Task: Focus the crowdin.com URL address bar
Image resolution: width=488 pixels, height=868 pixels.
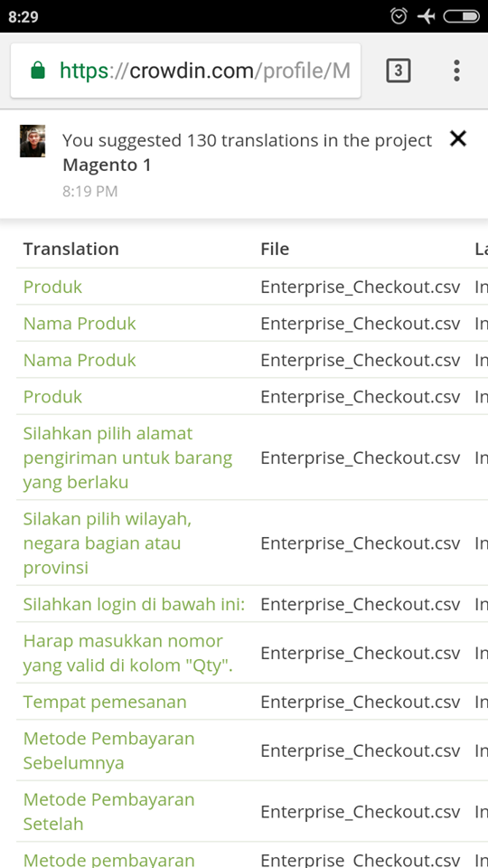Action: click(x=185, y=71)
